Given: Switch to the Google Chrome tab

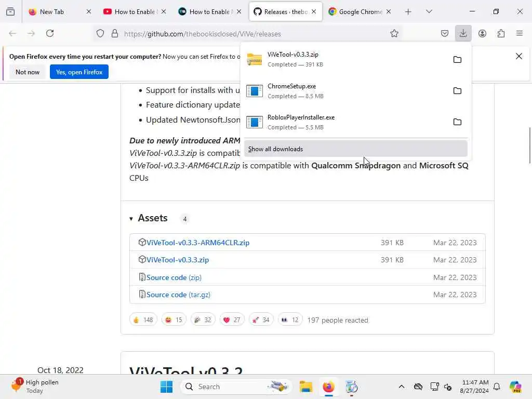Looking at the screenshot, I should click(360, 12).
